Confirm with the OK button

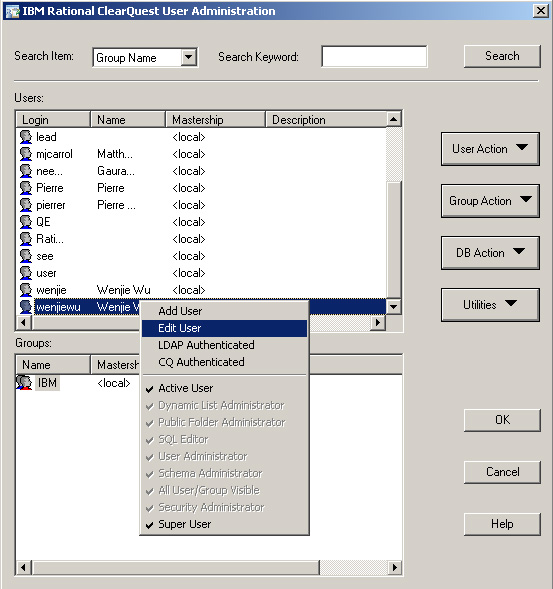pos(502,420)
